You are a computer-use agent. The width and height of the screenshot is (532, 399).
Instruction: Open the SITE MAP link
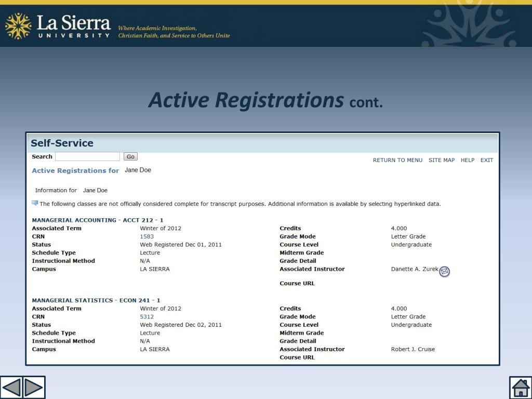coord(442,160)
